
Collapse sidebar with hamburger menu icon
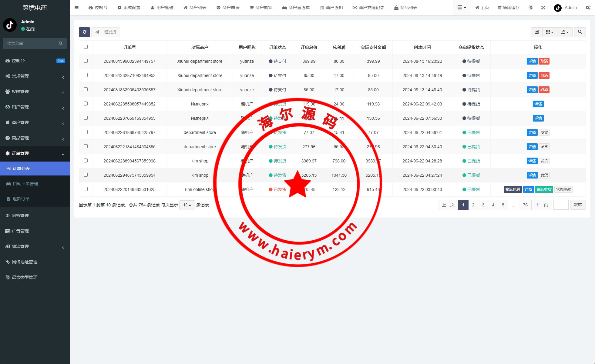click(77, 8)
